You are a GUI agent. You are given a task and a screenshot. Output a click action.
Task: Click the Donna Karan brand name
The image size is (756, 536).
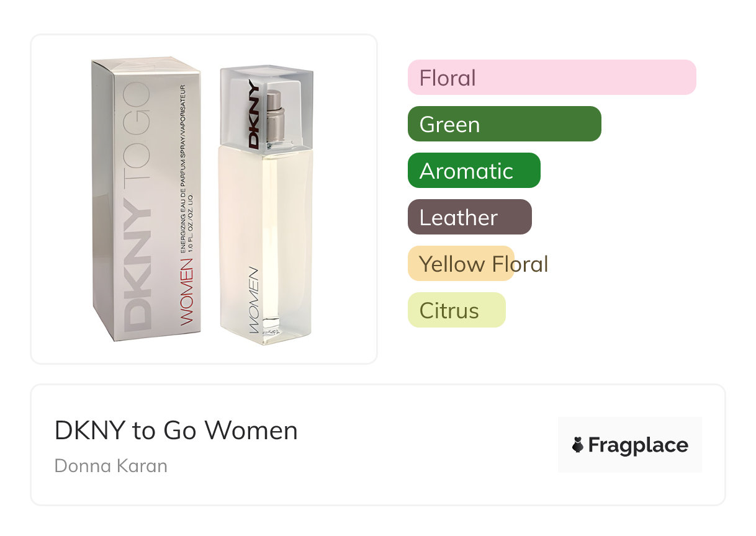point(111,465)
